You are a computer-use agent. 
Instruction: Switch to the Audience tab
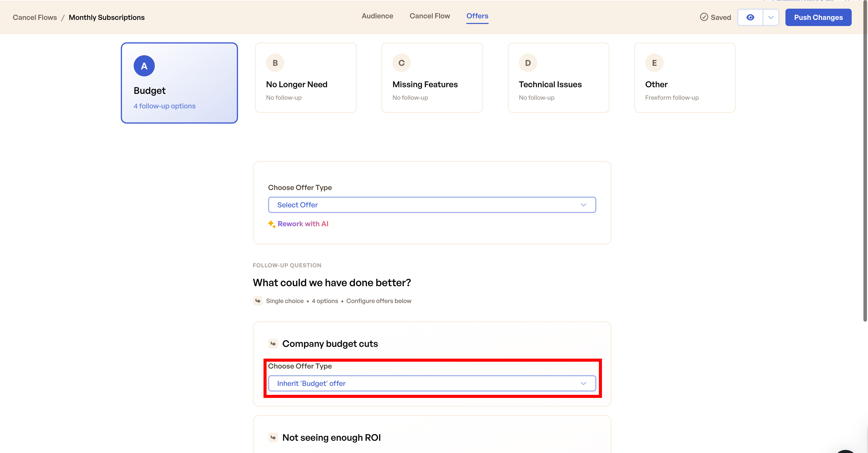coord(377,16)
